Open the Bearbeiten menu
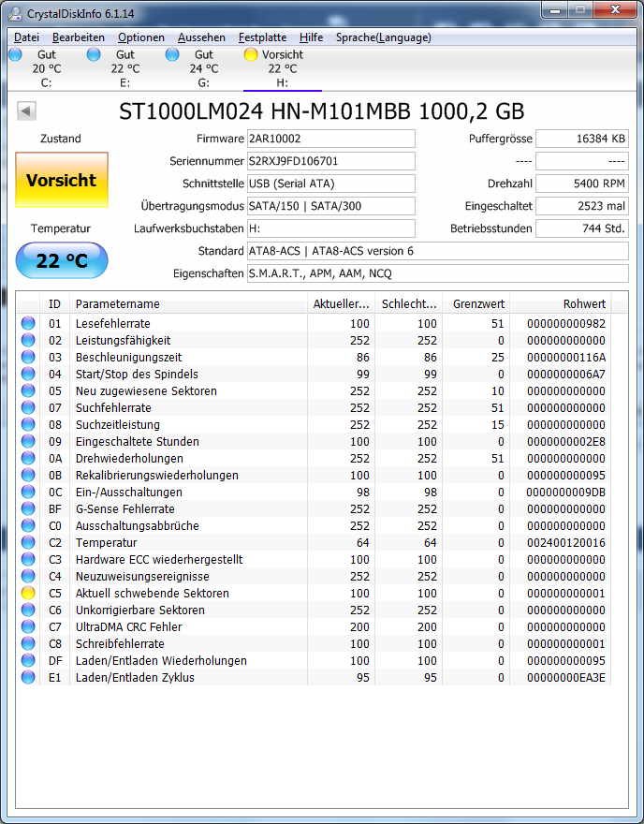 pyautogui.click(x=79, y=37)
